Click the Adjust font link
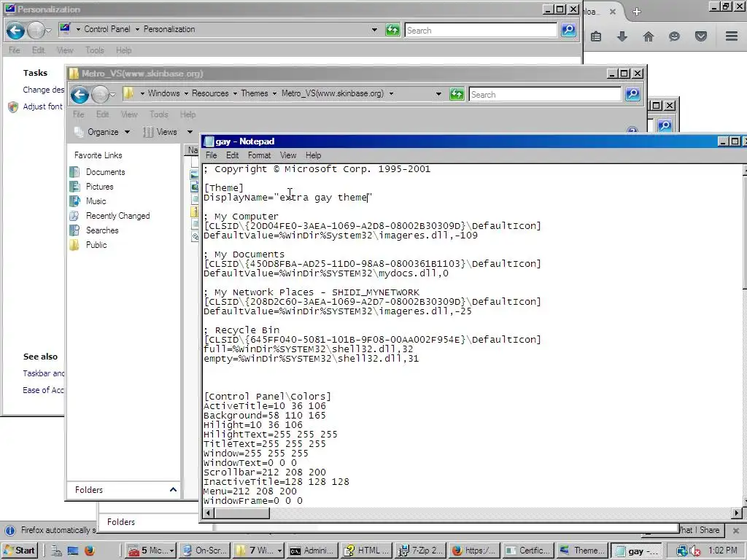This screenshot has height=560, width=747. click(x=42, y=106)
